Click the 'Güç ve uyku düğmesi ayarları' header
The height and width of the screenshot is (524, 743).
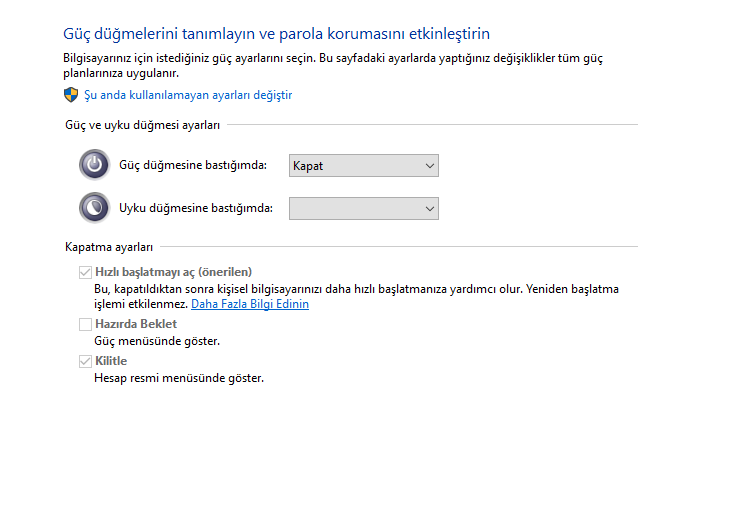click(x=143, y=125)
